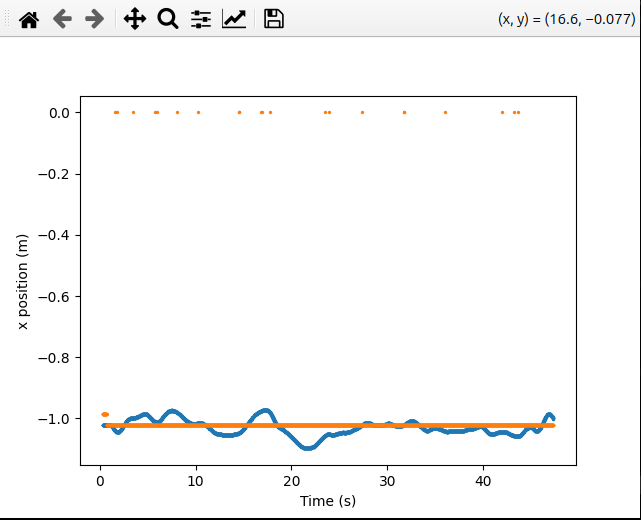This screenshot has width=641, height=520.
Task: Click the blue curve's lowest dip near 22 s
Action: (308, 446)
